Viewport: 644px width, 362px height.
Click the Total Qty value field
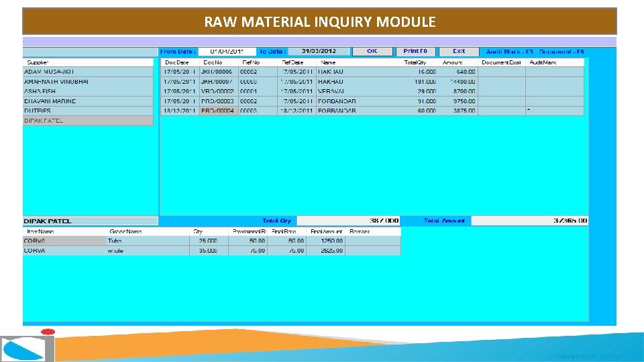348,221
